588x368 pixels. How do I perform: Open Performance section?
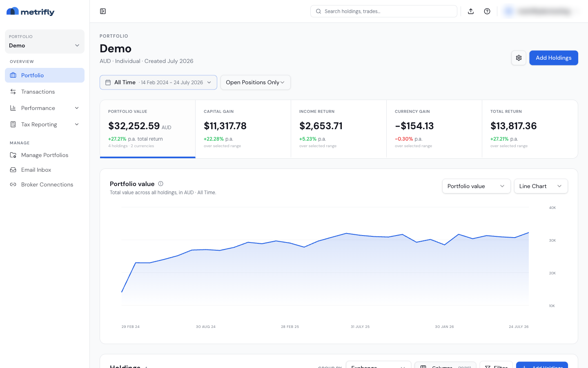[x=45, y=108]
